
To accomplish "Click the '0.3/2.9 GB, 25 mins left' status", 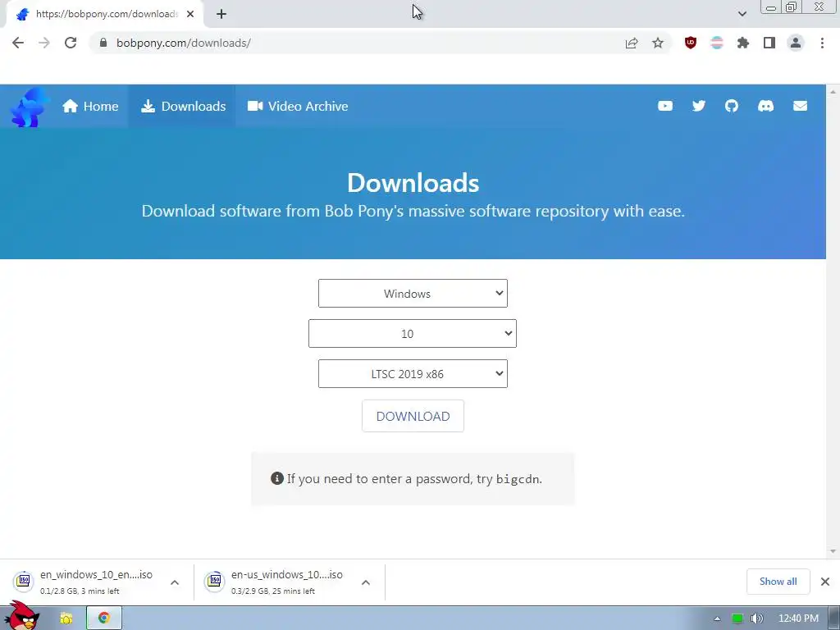I will tap(273, 591).
